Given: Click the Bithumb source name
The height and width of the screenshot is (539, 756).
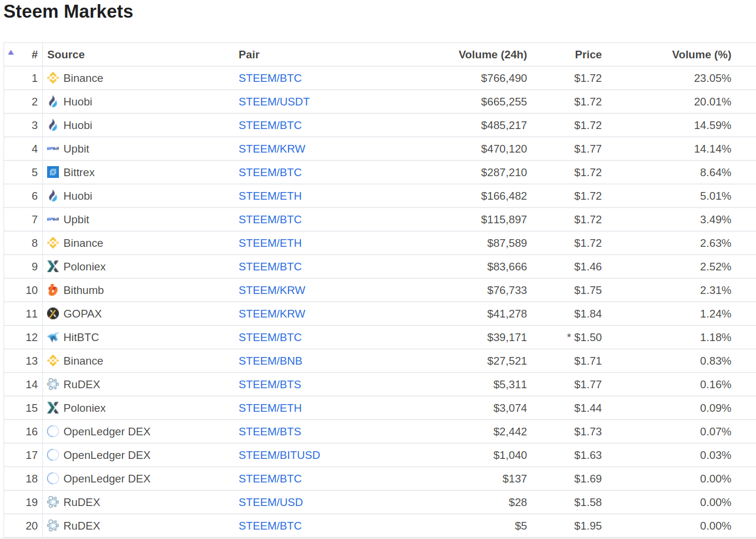Looking at the screenshot, I should (84, 290).
